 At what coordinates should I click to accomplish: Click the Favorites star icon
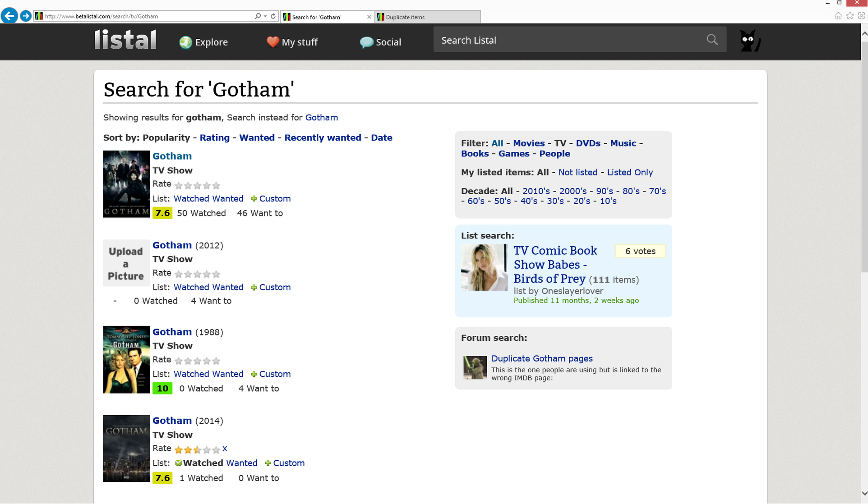850,16
